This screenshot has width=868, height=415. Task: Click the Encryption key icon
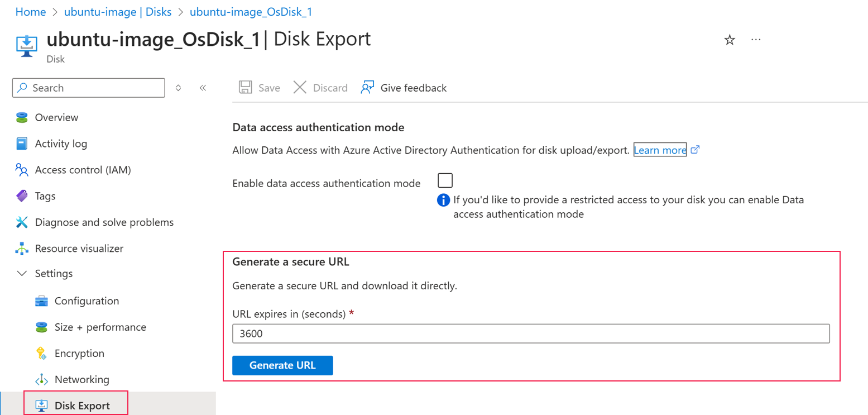point(41,354)
